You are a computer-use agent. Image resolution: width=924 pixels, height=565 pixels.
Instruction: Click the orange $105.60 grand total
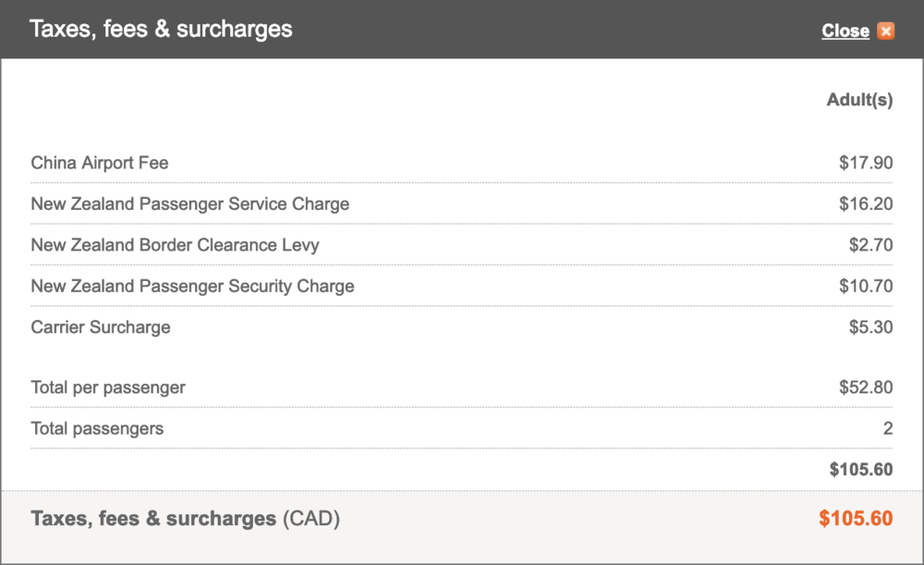pyautogui.click(x=856, y=519)
